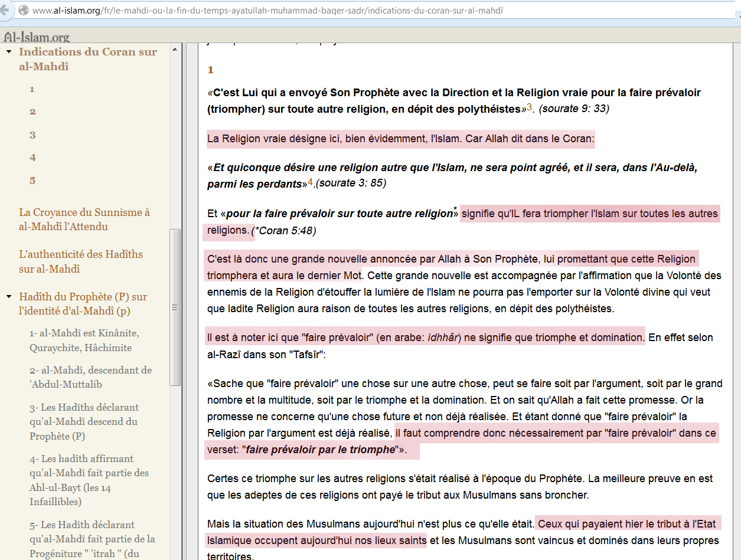741x560 pixels.
Task: Open sidebar link Indications du Coran sur al-Mahdî
Action: pyautogui.click(x=88, y=59)
